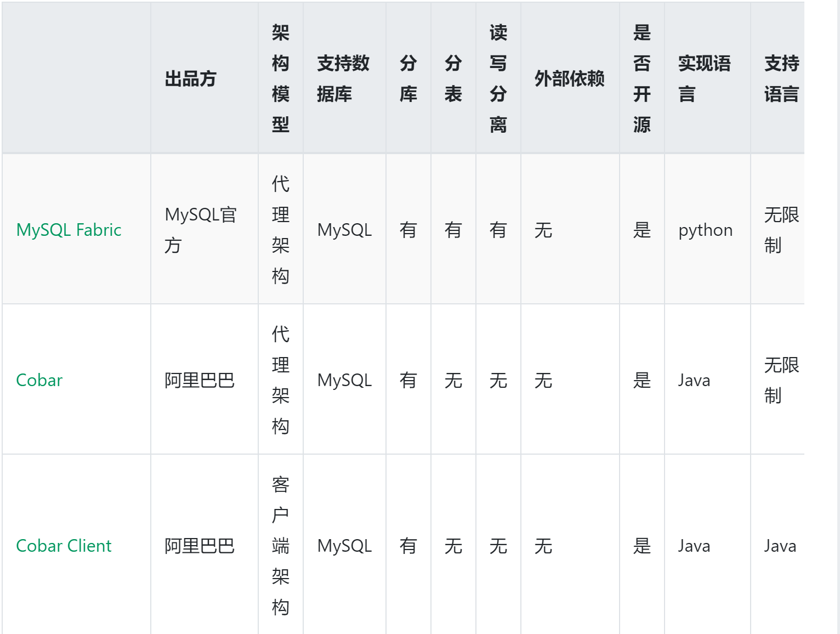
Task: Click the 读写分离 column header
Action: [498, 78]
